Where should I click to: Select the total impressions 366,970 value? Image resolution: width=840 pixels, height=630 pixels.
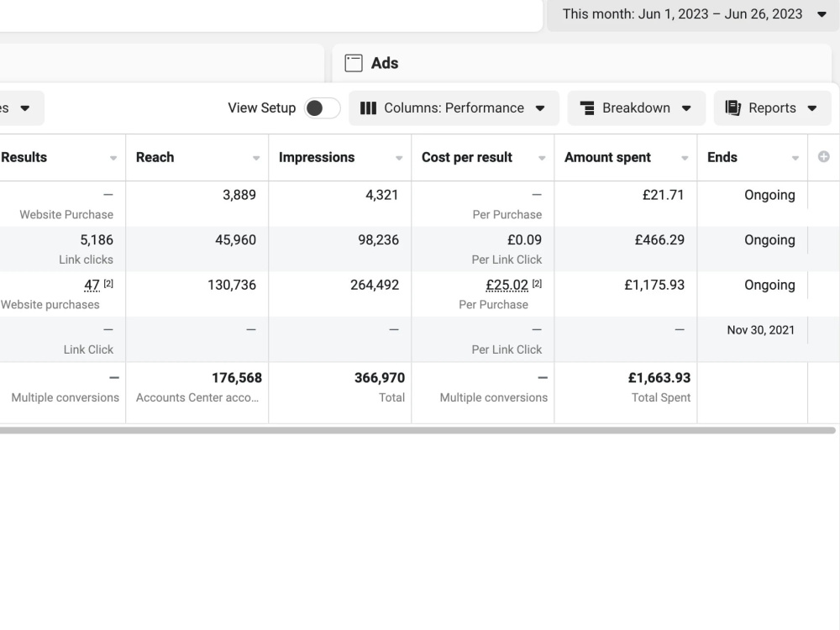click(380, 378)
